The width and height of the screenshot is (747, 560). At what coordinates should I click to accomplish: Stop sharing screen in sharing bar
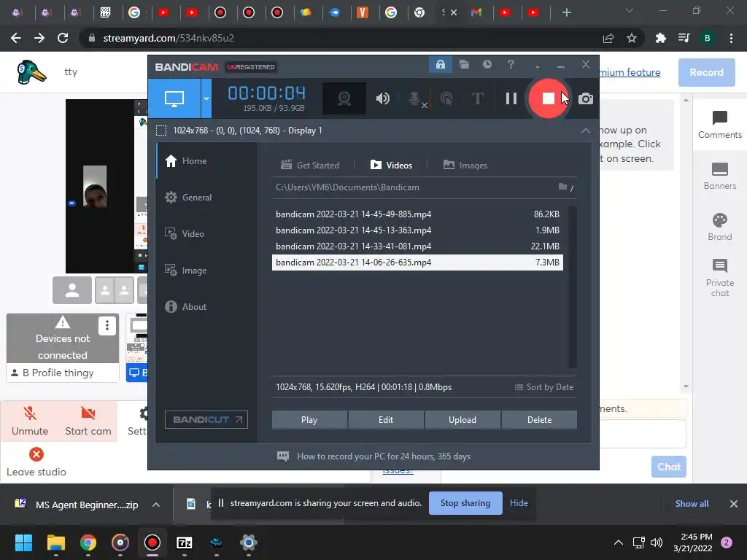pyautogui.click(x=465, y=503)
